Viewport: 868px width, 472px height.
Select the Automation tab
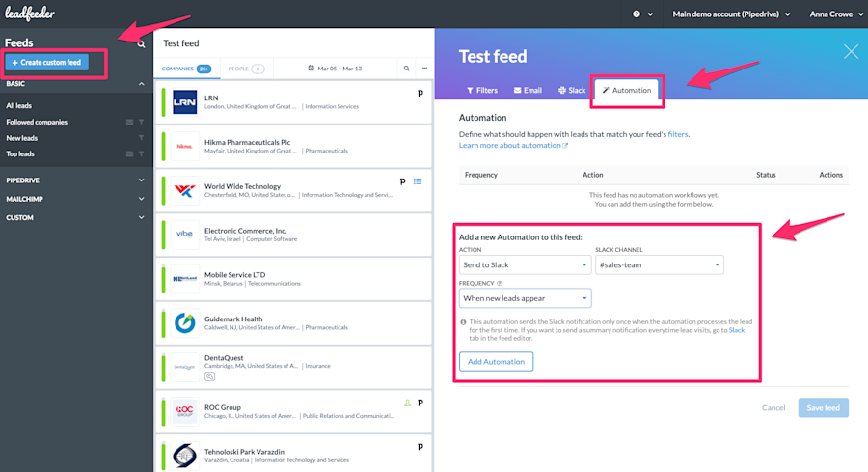627,91
